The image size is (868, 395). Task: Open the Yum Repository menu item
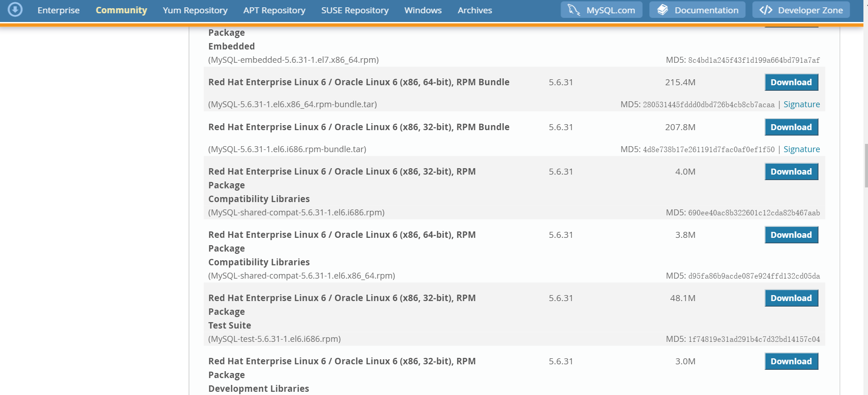click(x=195, y=10)
